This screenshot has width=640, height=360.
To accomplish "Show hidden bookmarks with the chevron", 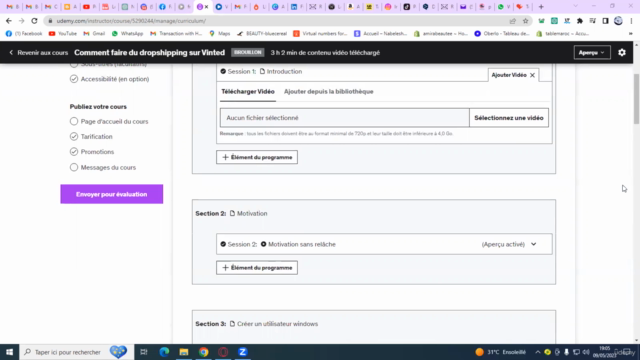I will pyautogui.click(x=631, y=34).
